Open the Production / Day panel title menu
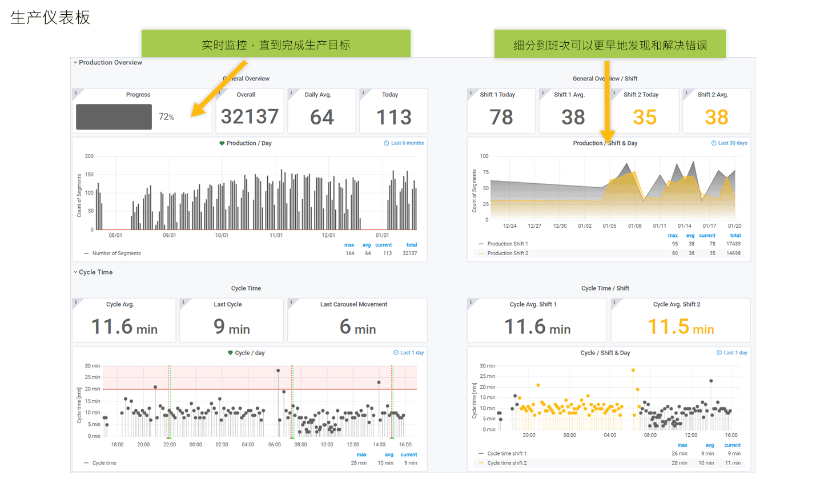This screenshot has height=504, width=824. (249, 143)
